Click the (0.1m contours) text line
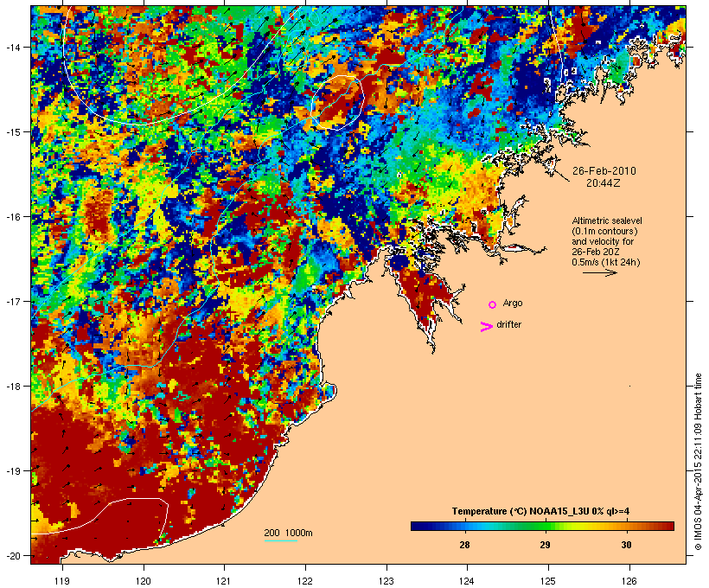 click(605, 231)
